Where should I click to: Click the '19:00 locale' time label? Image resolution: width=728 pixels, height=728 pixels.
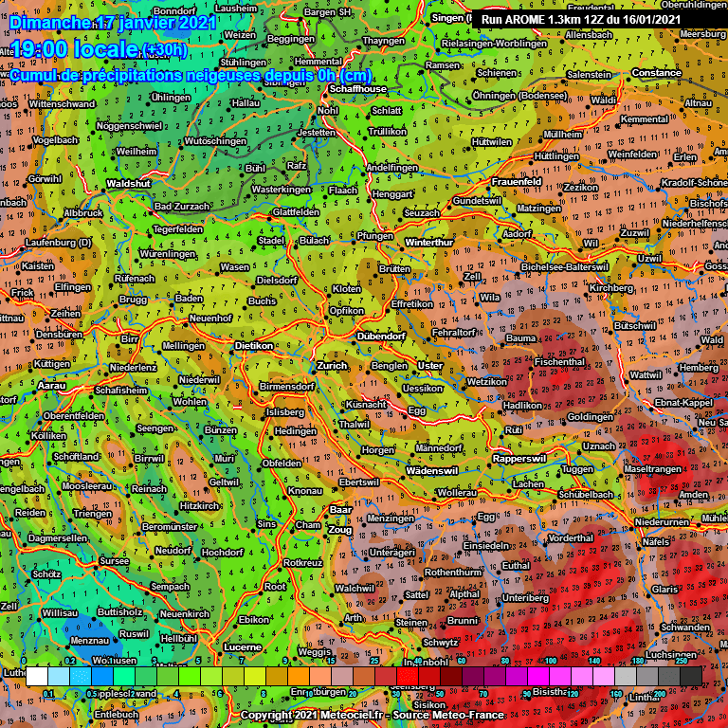coord(75,49)
